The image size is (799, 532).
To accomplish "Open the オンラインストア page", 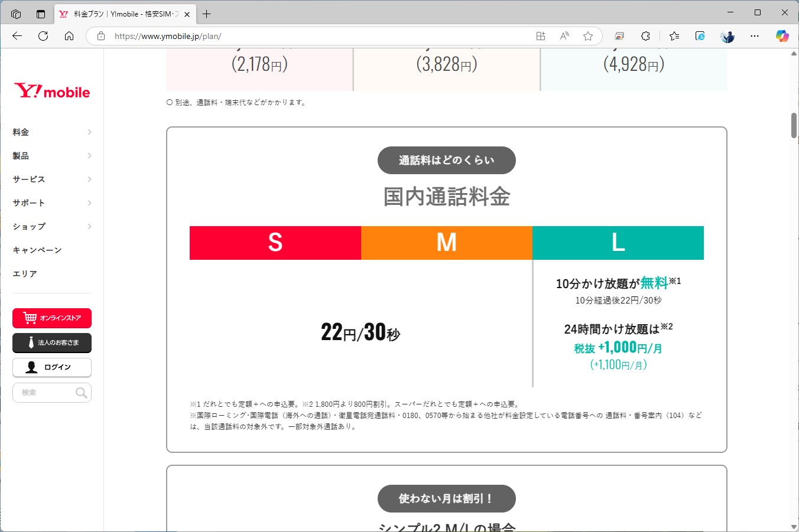I will click(x=52, y=318).
